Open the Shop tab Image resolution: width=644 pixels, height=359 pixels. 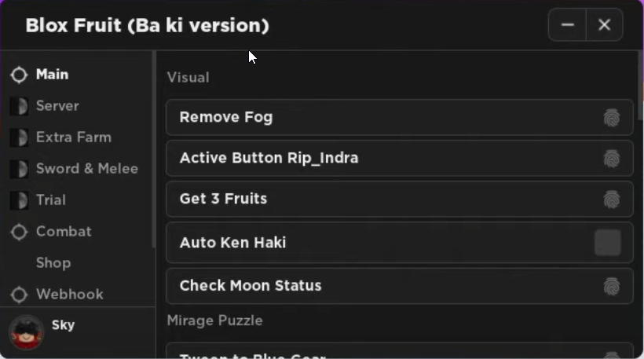(78, 263)
